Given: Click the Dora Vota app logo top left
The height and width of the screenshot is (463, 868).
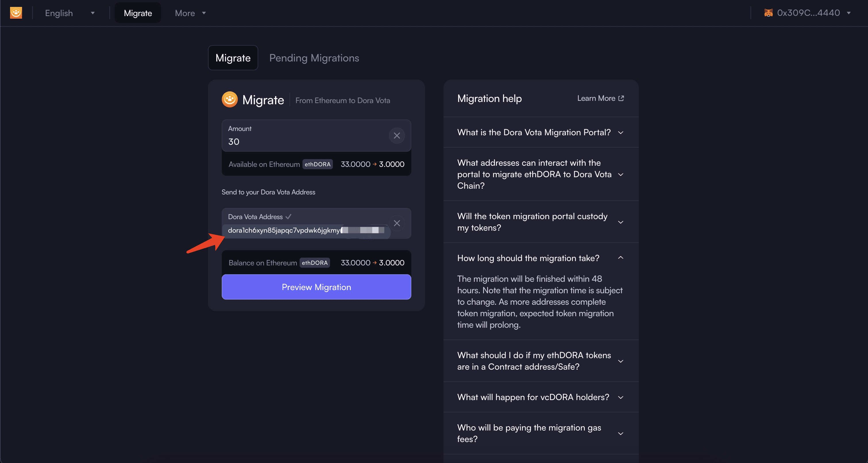Looking at the screenshot, I should tap(16, 12).
